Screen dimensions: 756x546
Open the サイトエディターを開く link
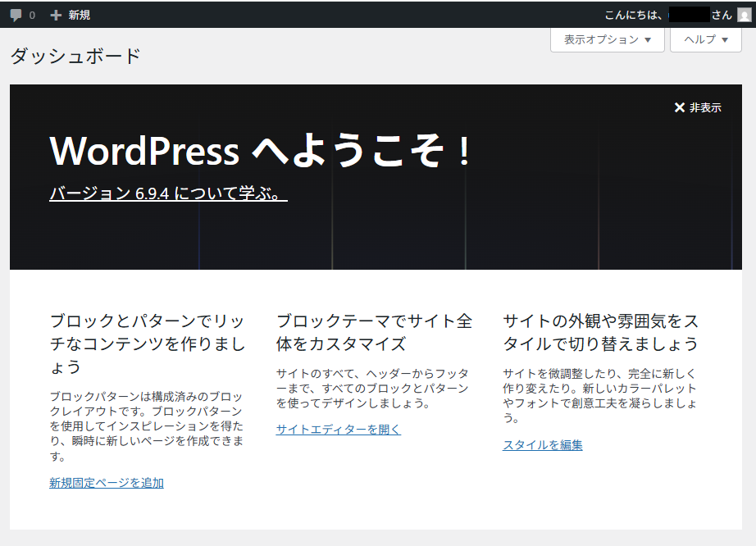pyautogui.click(x=338, y=430)
